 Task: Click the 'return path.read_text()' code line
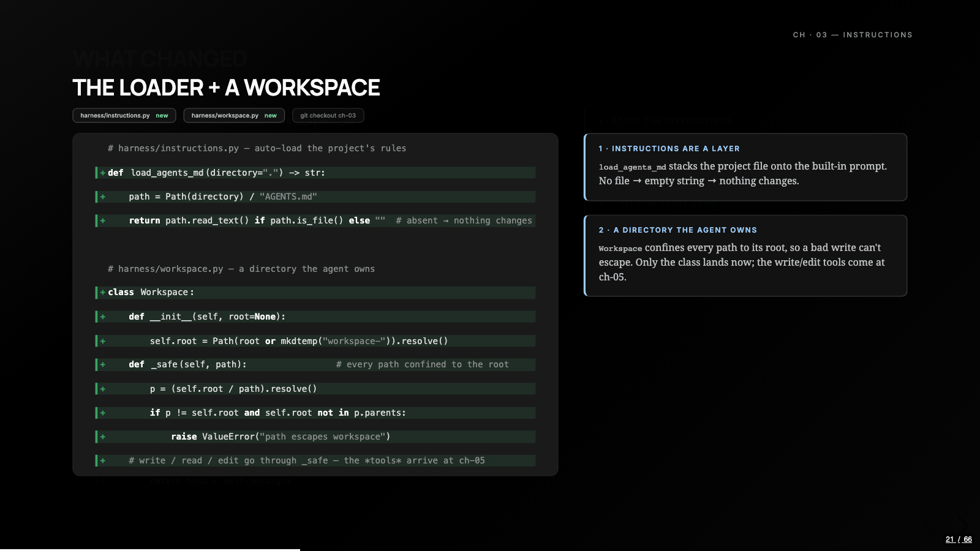(315, 220)
